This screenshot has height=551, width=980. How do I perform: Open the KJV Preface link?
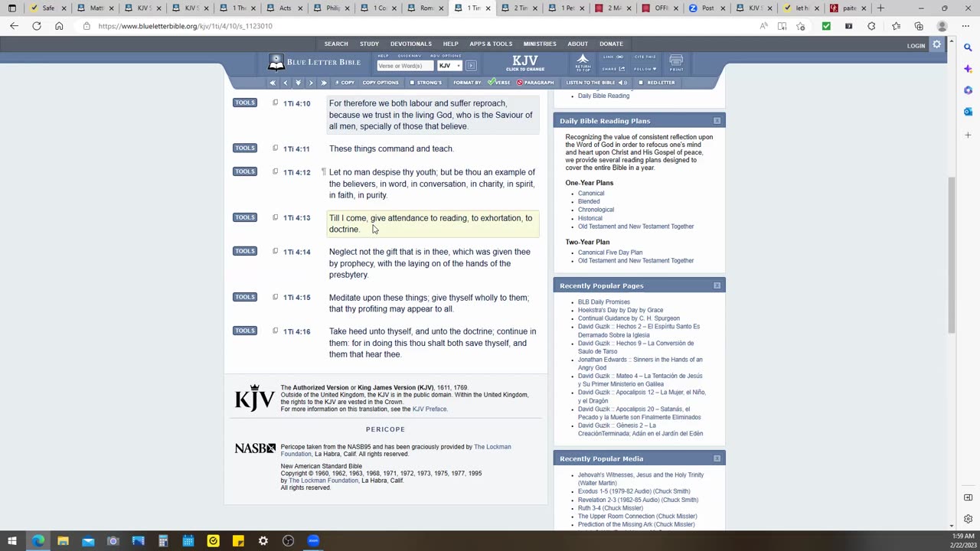click(430, 409)
